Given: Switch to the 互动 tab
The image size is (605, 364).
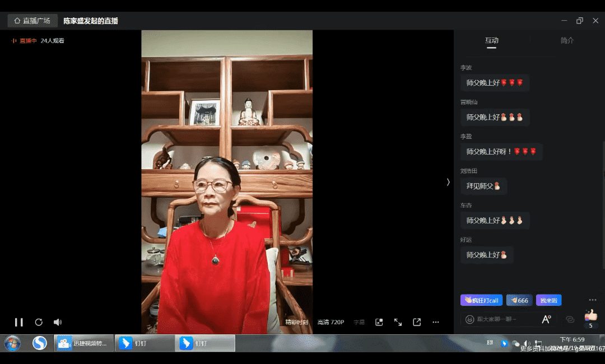Looking at the screenshot, I should [491, 40].
